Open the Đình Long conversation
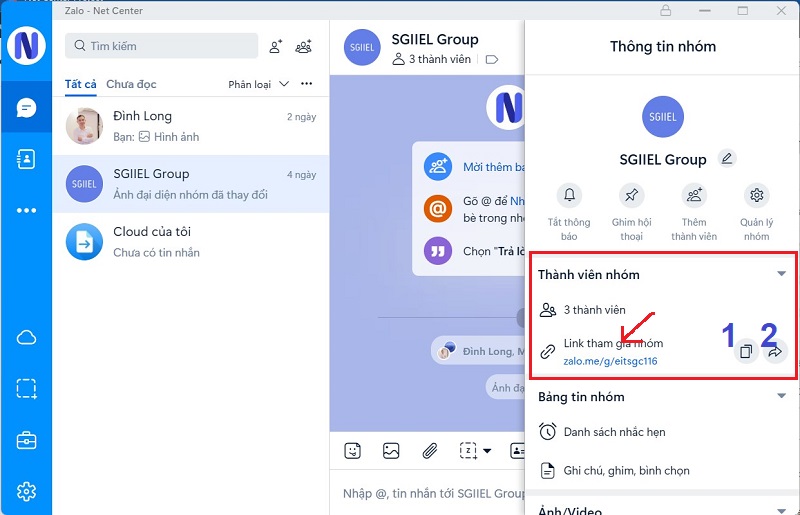Screen dimensions: 800x515 click(x=191, y=126)
